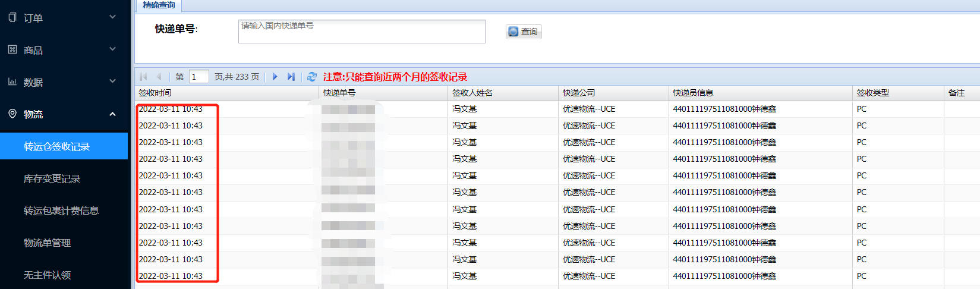The height and width of the screenshot is (289, 980).
Task: Click the 商品 sidebar icon
Action: click(12, 49)
